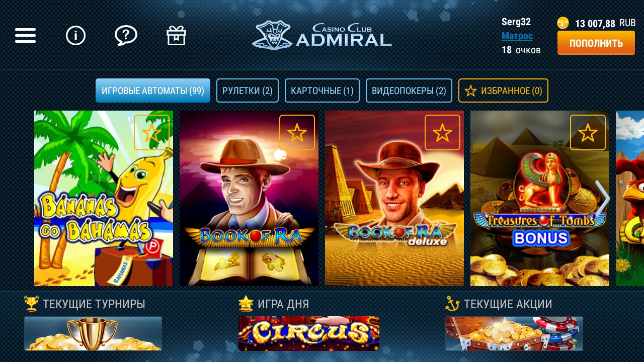644x362 pixels.
Task: Click the info circle icon
Action: [x=76, y=36]
